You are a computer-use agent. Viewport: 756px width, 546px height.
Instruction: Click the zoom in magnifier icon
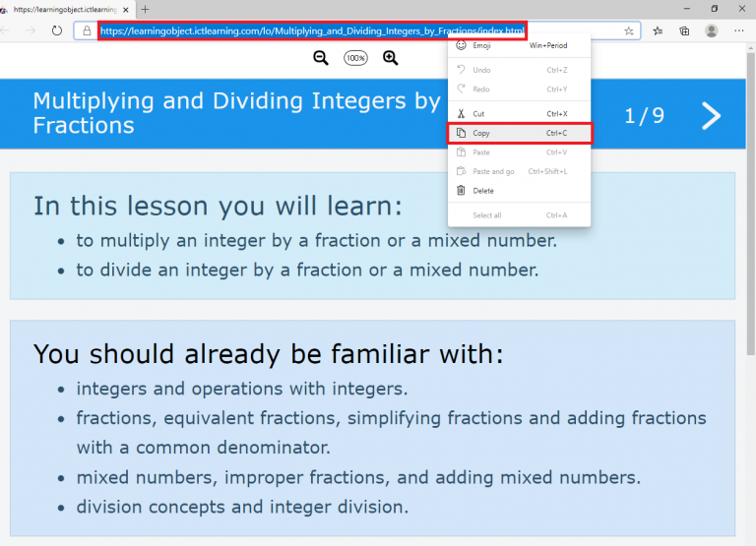[x=391, y=58]
